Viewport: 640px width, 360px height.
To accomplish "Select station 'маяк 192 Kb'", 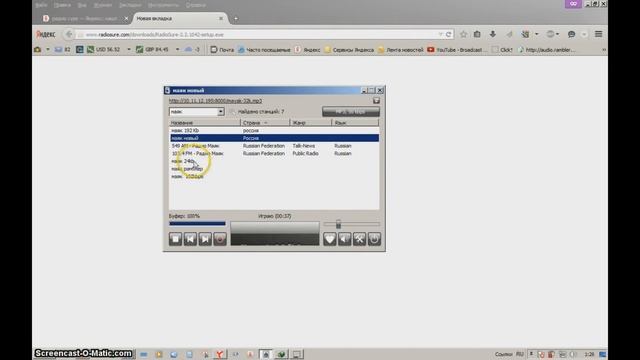I will tap(274, 131).
